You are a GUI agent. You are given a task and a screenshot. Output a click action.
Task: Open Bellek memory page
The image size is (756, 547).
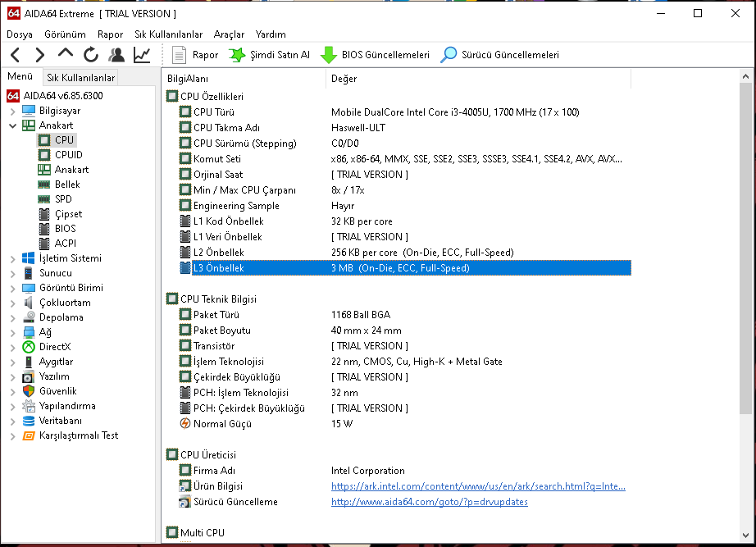[x=67, y=185]
